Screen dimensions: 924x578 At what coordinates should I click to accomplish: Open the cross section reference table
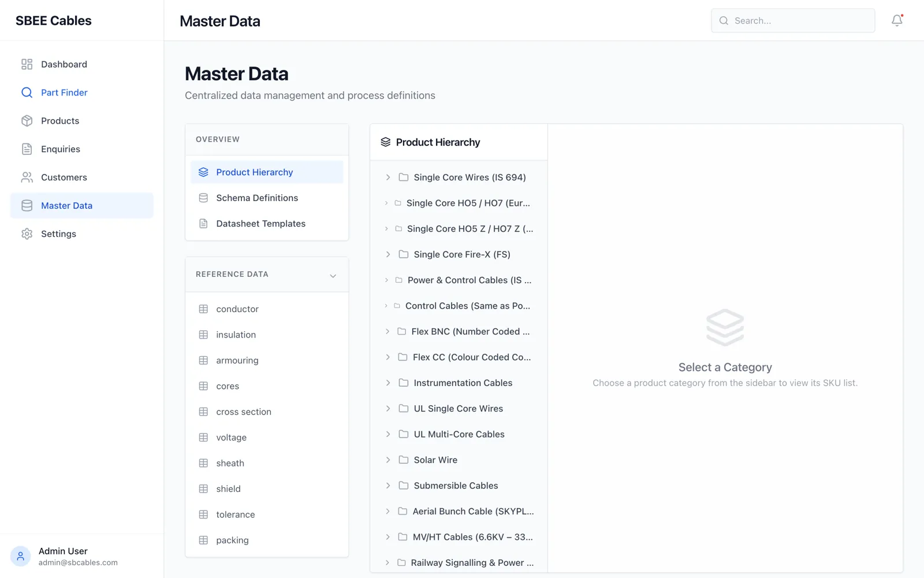click(267, 412)
